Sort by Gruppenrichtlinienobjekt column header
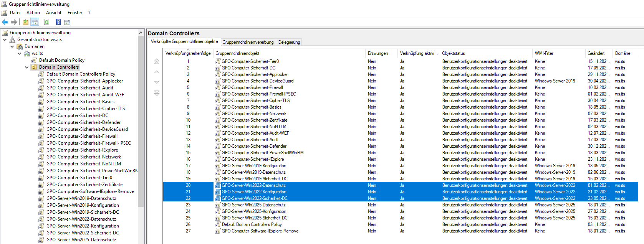Image resolution: width=644 pixels, height=244 pixels. click(x=290, y=53)
